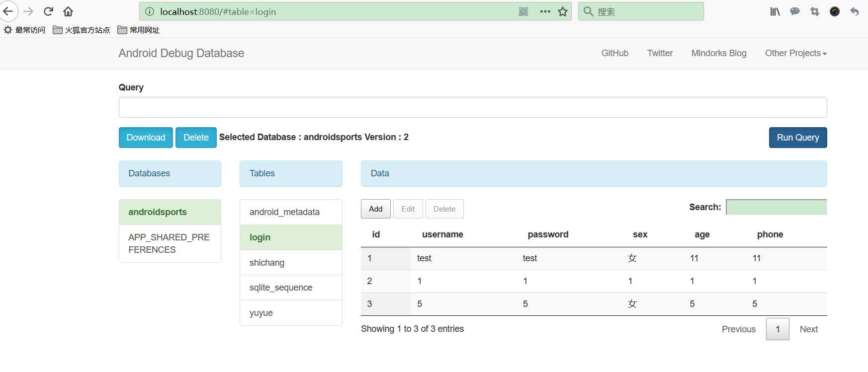The image size is (868, 372).
Task: Click the chat bubble toolbar icon
Action: pyautogui.click(x=795, y=11)
